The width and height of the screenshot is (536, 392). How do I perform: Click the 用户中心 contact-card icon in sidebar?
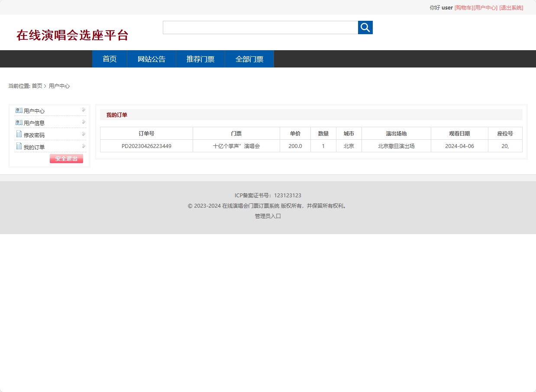point(19,110)
